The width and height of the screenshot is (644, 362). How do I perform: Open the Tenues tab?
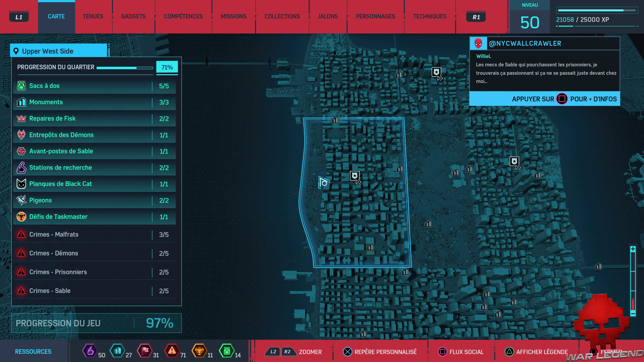tap(93, 16)
